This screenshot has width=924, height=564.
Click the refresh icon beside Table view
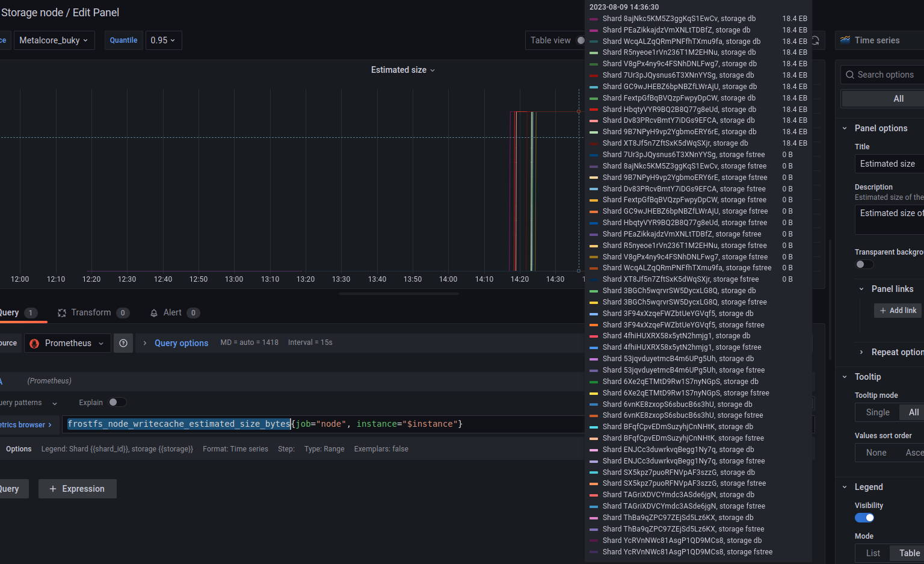816,40
